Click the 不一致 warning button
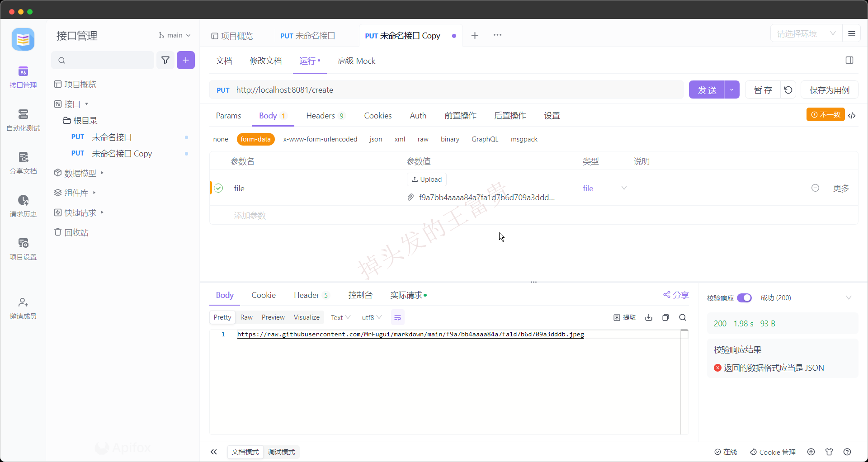 click(826, 115)
